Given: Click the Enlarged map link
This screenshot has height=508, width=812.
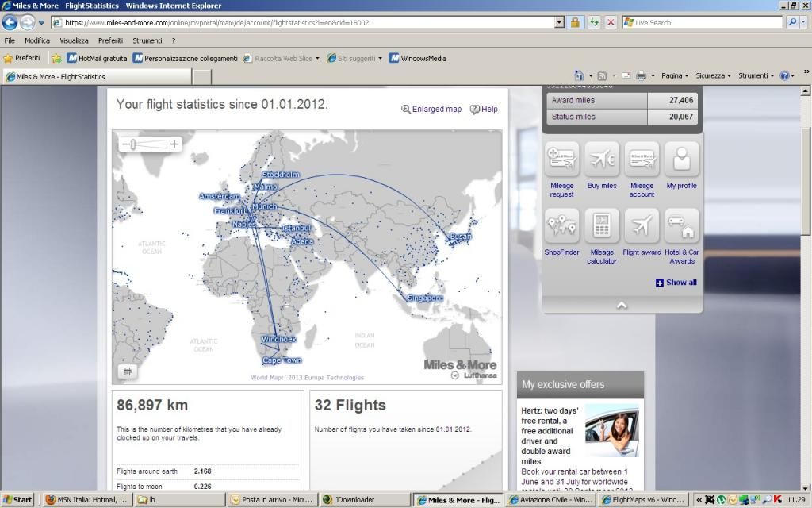Looking at the screenshot, I should pos(431,109).
